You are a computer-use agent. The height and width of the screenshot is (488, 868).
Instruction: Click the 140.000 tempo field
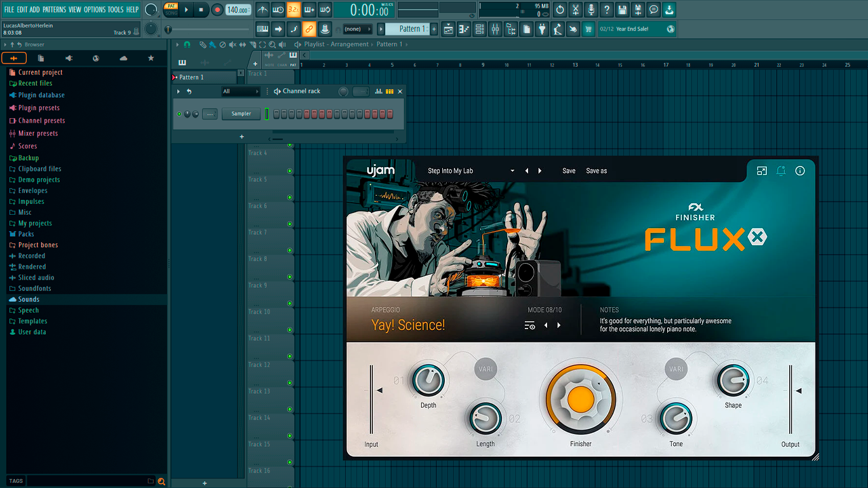click(238, 10)
